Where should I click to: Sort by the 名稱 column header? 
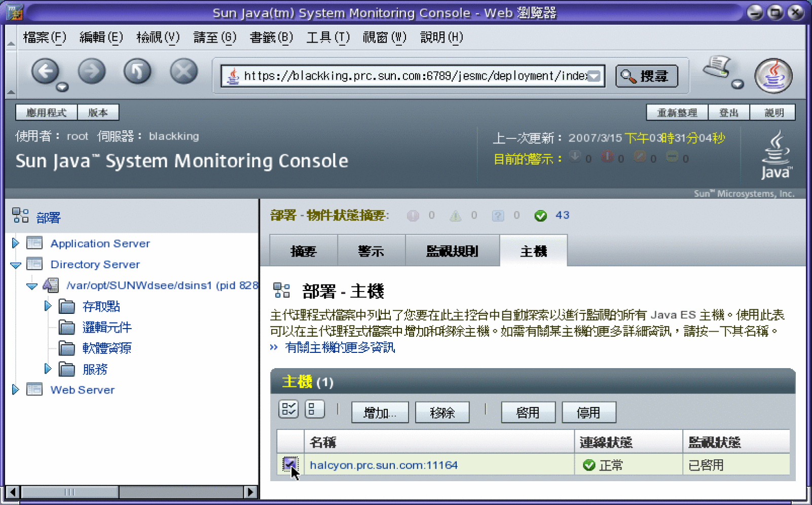(323, 442)
